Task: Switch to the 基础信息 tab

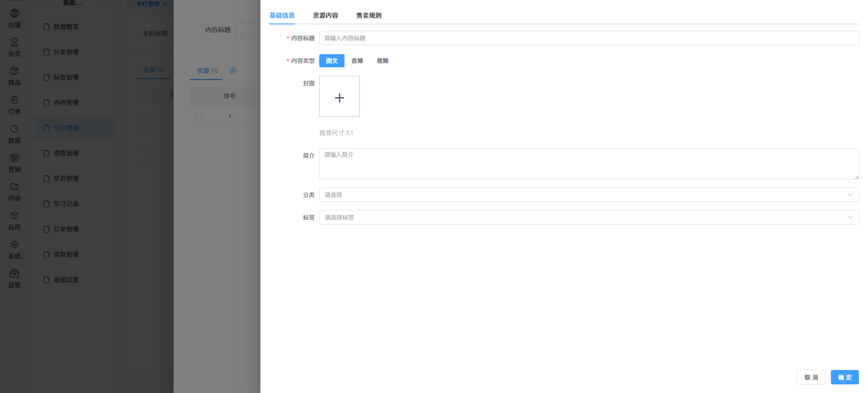Action: pyautogui.click(x=282, y=15)
